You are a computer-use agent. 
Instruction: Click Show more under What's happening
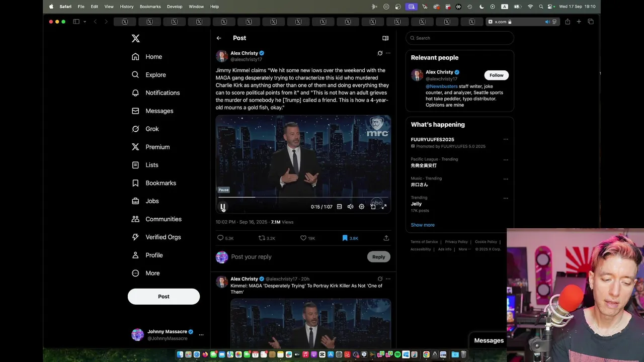(423, 225)
